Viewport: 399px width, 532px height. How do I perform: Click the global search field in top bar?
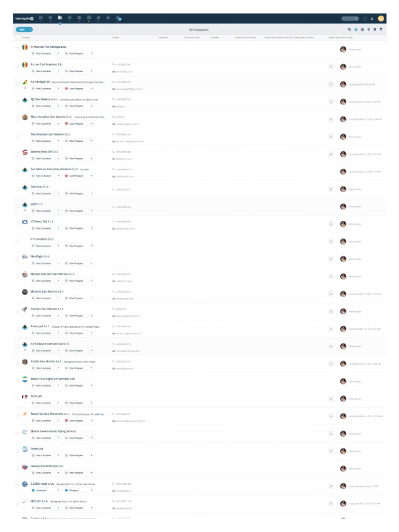click(x=350, y=19)
